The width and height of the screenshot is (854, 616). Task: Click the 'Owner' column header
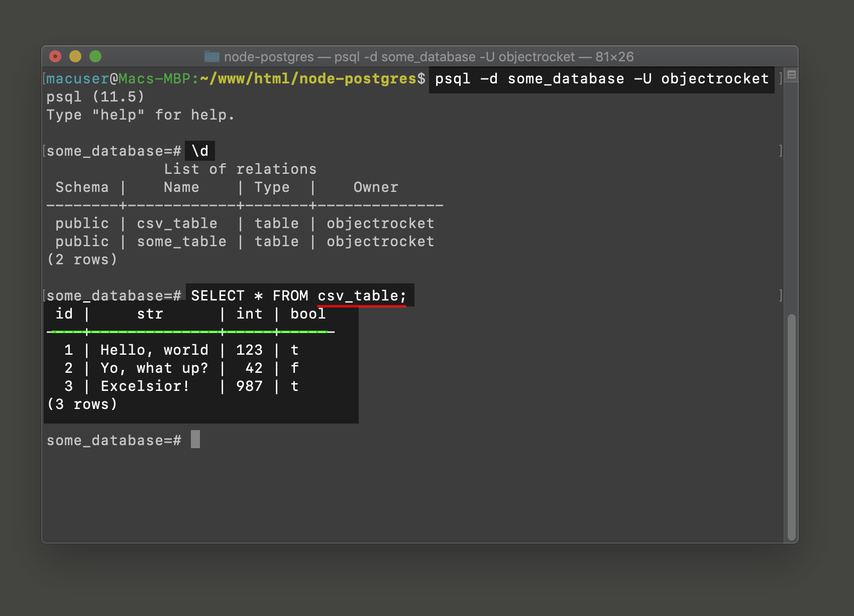tap(376, 187)
